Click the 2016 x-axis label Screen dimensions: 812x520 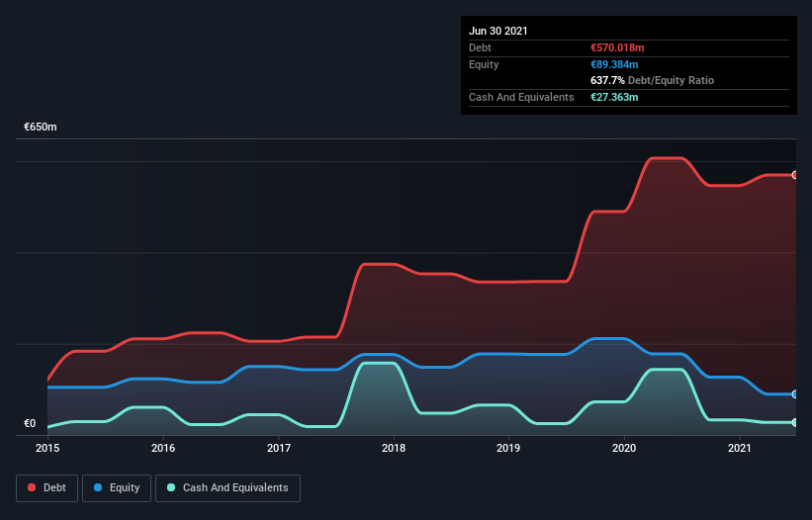163,448
